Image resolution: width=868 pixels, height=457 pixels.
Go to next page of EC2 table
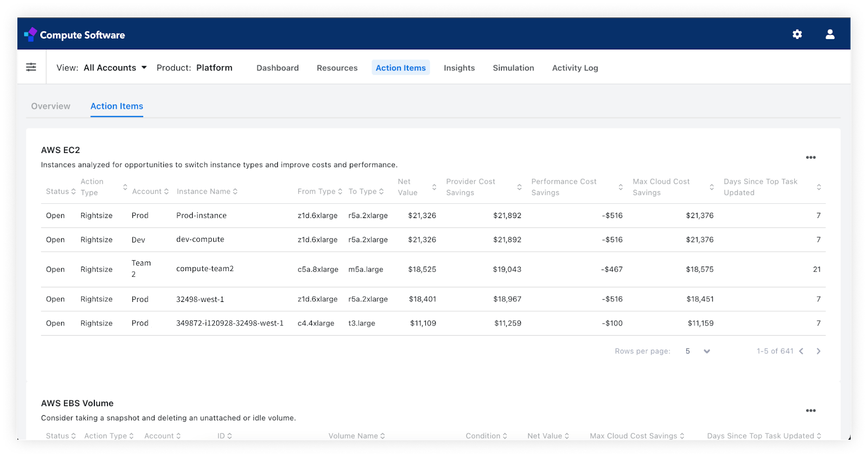[x=819, y=351]
